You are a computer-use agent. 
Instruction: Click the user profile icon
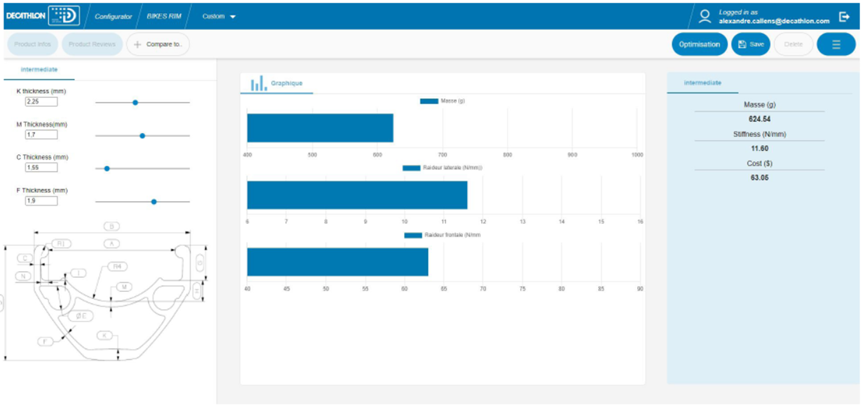click(705, 17)
